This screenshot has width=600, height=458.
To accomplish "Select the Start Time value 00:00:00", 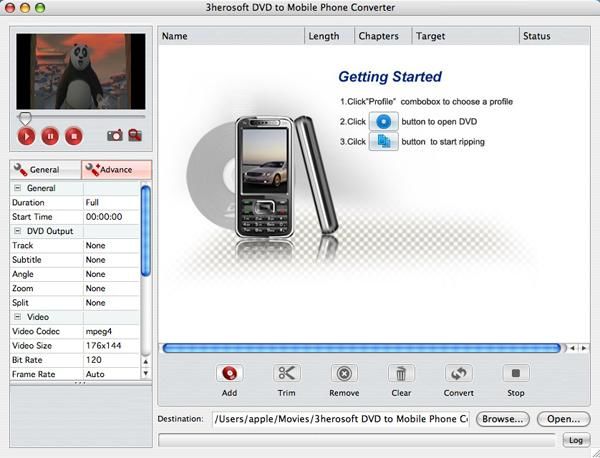I will coord(111,217).
